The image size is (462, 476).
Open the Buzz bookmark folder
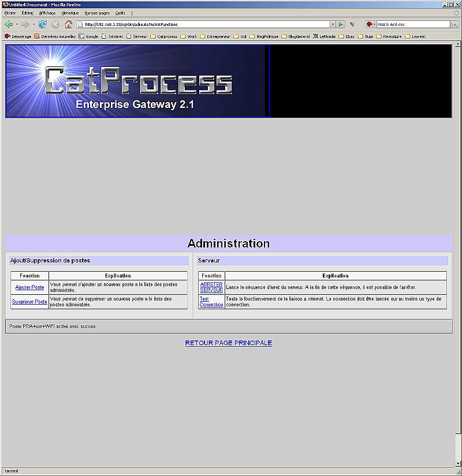(x=366, y=36)
